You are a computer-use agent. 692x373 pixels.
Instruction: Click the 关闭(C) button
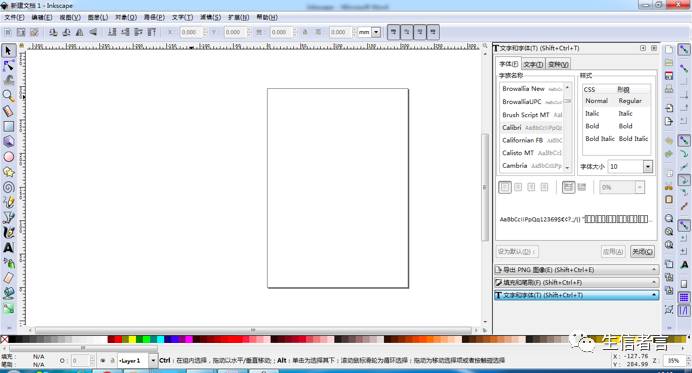[642, 252]
